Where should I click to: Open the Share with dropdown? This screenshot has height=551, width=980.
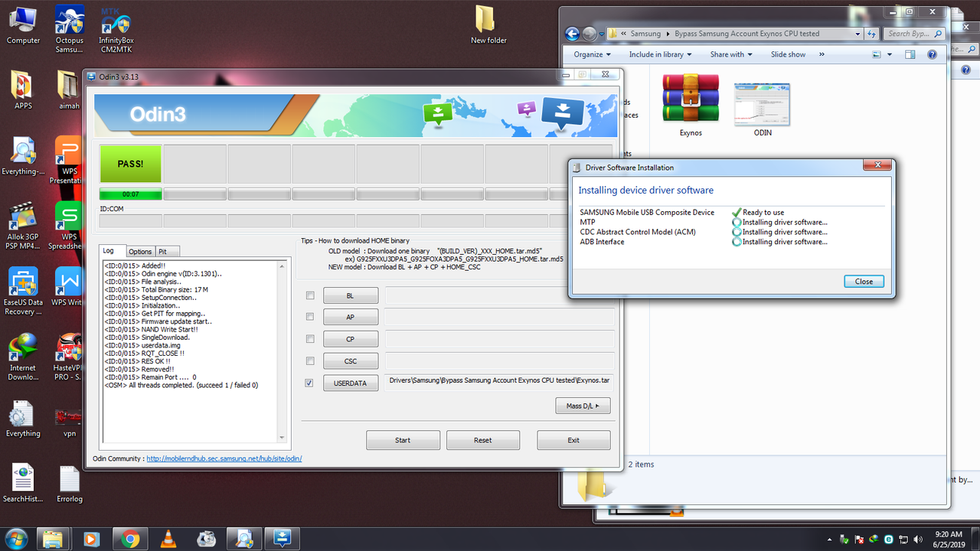731,54
